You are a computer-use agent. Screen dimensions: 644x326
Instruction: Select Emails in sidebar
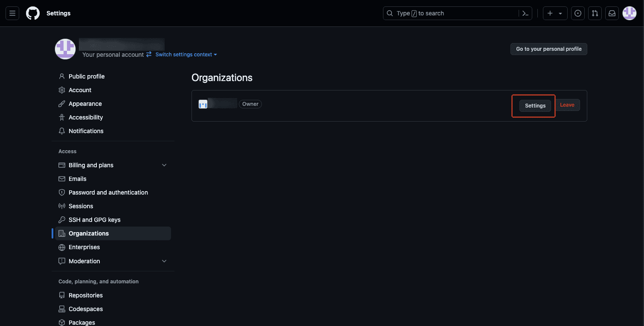click(113, 179)
